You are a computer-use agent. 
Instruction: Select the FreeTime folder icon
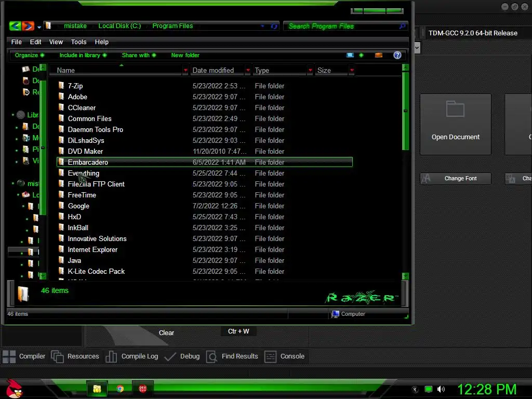coord(61,195)
